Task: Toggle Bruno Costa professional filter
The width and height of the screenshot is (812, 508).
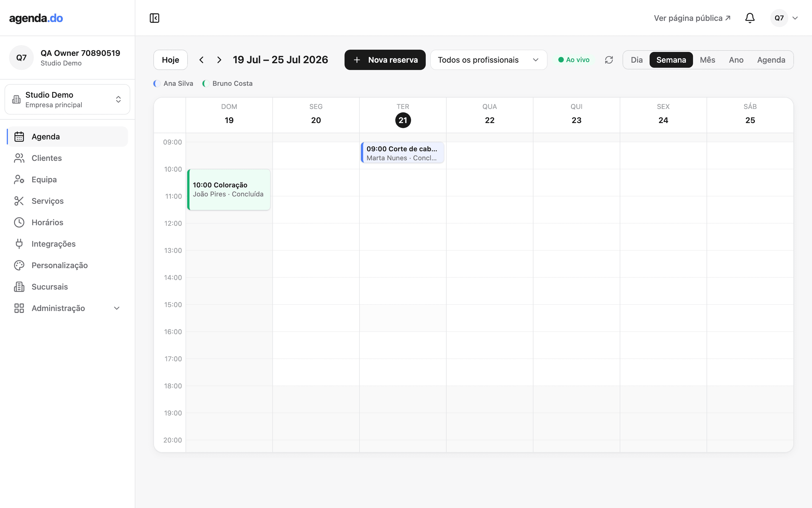Action: (x=228, y=83)
